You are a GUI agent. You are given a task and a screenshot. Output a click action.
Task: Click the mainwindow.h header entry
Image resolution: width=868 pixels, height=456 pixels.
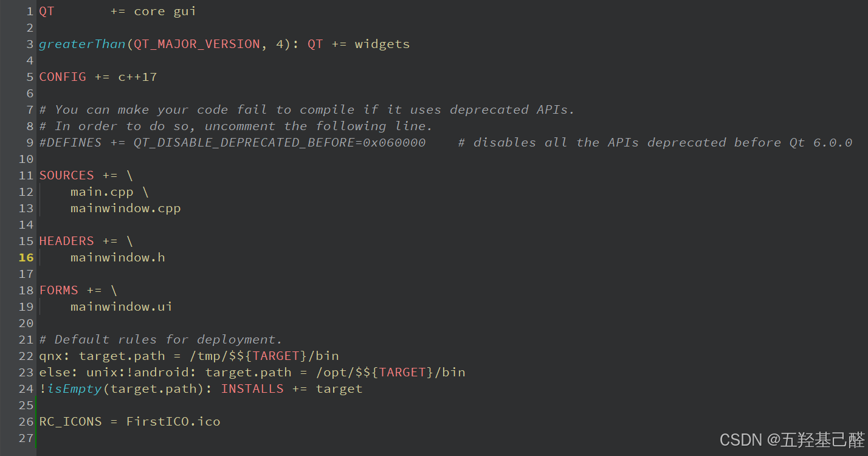(x=117, y=258)
